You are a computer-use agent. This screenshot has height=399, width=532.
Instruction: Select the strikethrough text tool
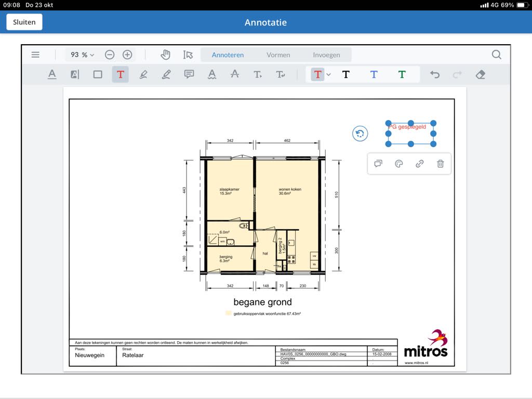(235, 74)
